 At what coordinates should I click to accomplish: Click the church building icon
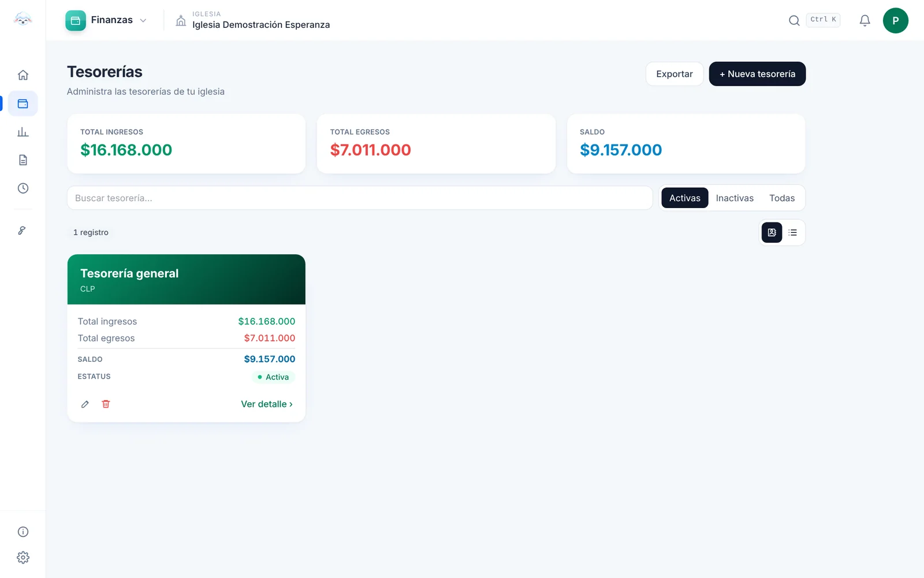pos(181,21)
